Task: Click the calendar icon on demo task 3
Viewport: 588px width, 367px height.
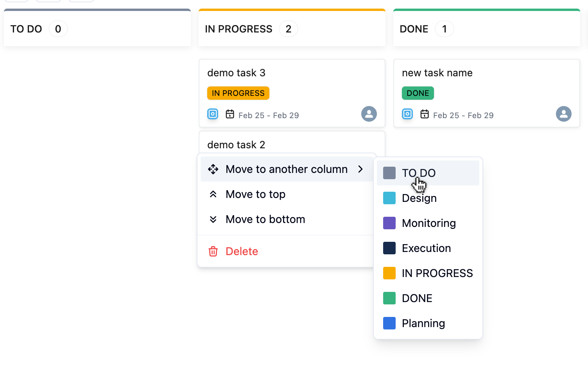Action: tap(230, 114)
